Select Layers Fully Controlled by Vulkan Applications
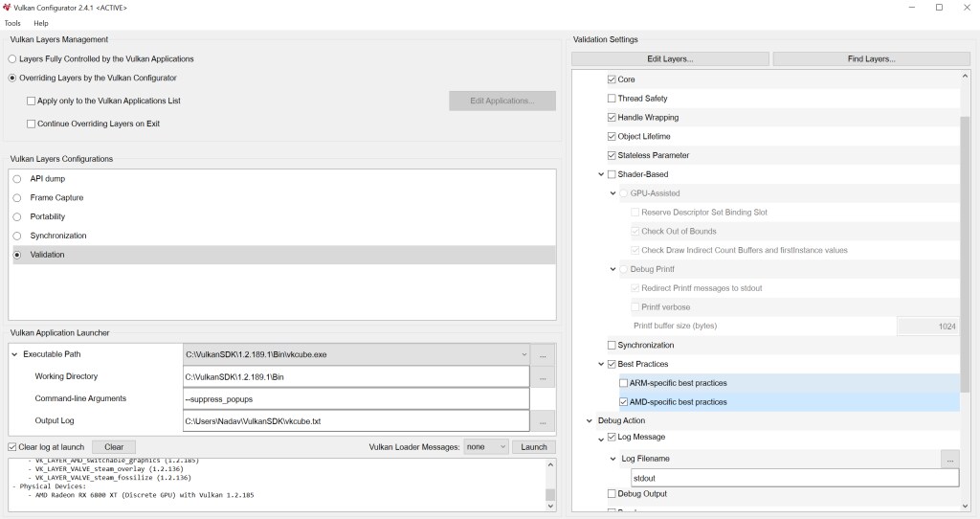Screen dimensions: 980x519 coord(12,59)
